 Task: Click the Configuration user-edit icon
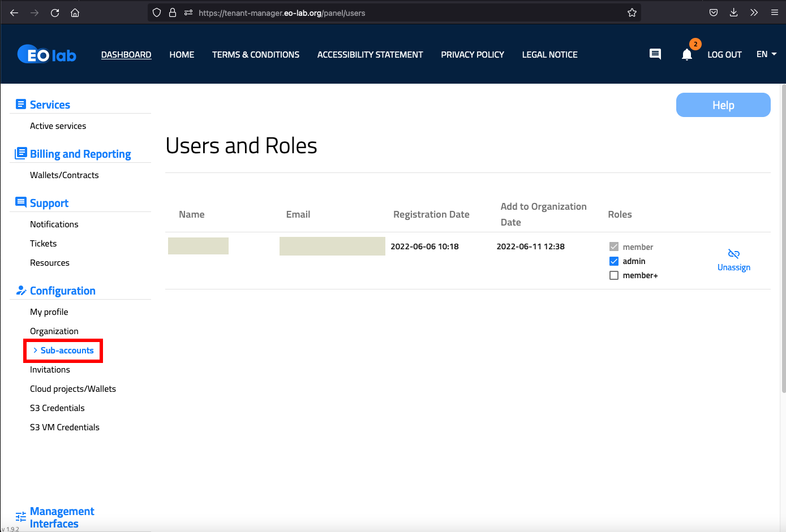(21, 291)
